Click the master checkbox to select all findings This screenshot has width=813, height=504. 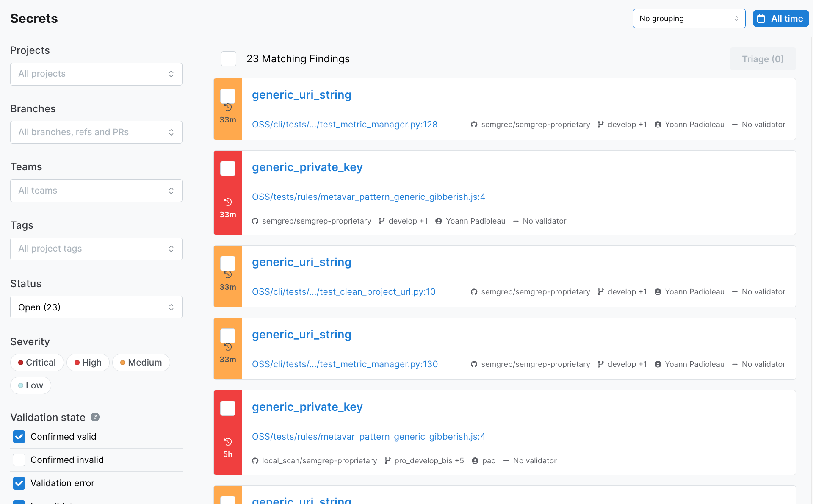click(x=230, y=58)
